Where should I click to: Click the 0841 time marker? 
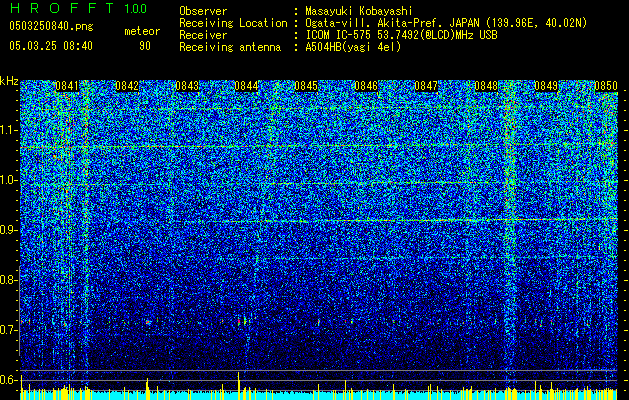(67, 86)
